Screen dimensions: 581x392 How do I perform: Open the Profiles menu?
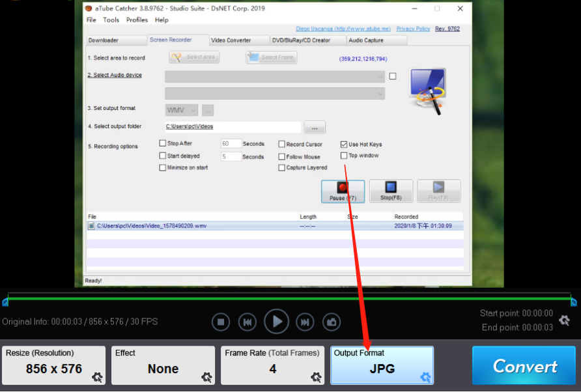[x=137, y=20]
